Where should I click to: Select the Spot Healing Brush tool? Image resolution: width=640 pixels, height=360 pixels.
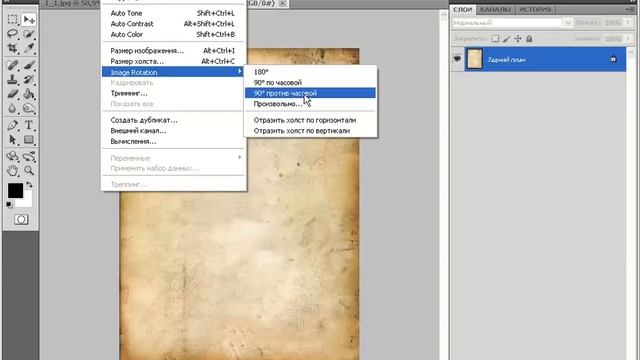click(x=12, y=65)
